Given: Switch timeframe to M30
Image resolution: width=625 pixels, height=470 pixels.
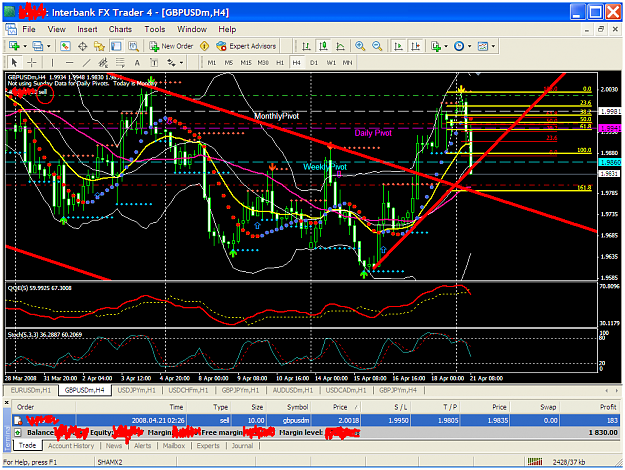Looking at the screenshot, I should coord(263,63).
